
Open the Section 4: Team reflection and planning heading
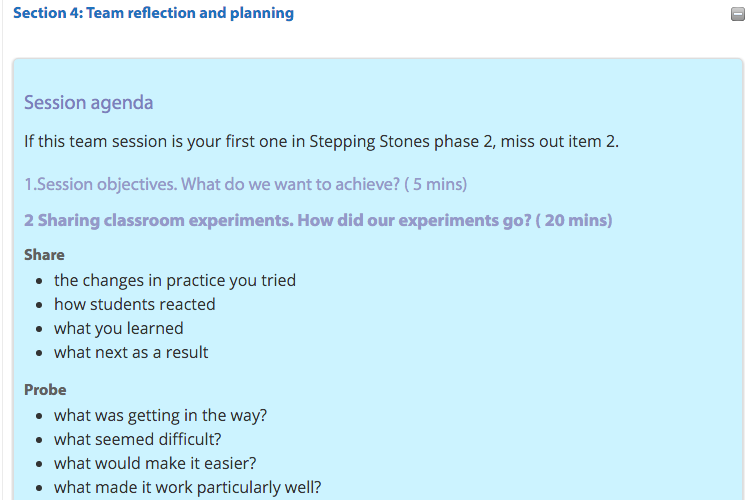pos(153,13)
